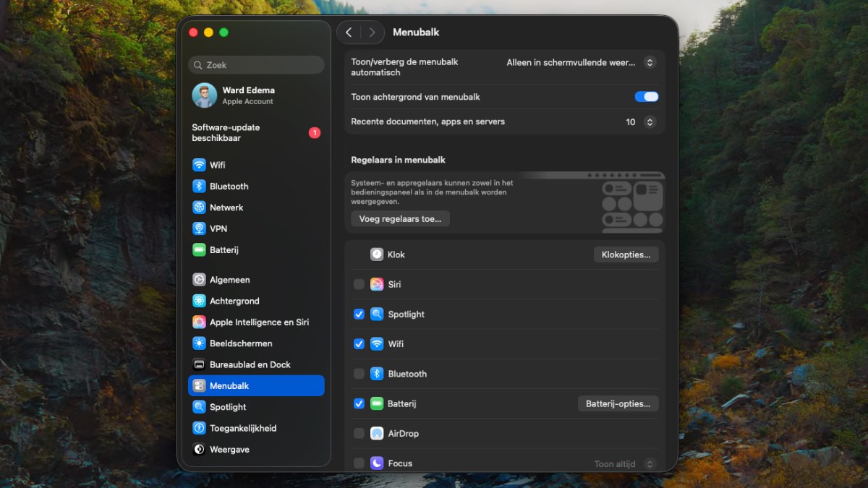Enable the Siri checkbox

point(359,285)
